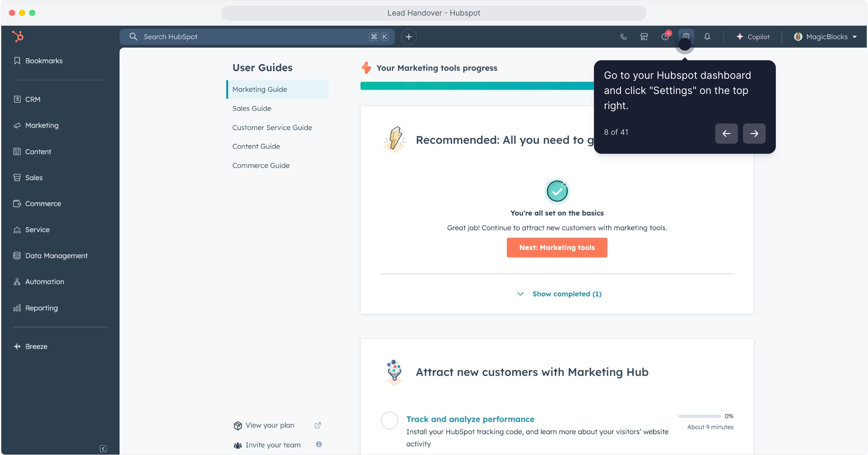Click the Search HubSpot field
Viewport: 868px width, 455px height.
253,37
